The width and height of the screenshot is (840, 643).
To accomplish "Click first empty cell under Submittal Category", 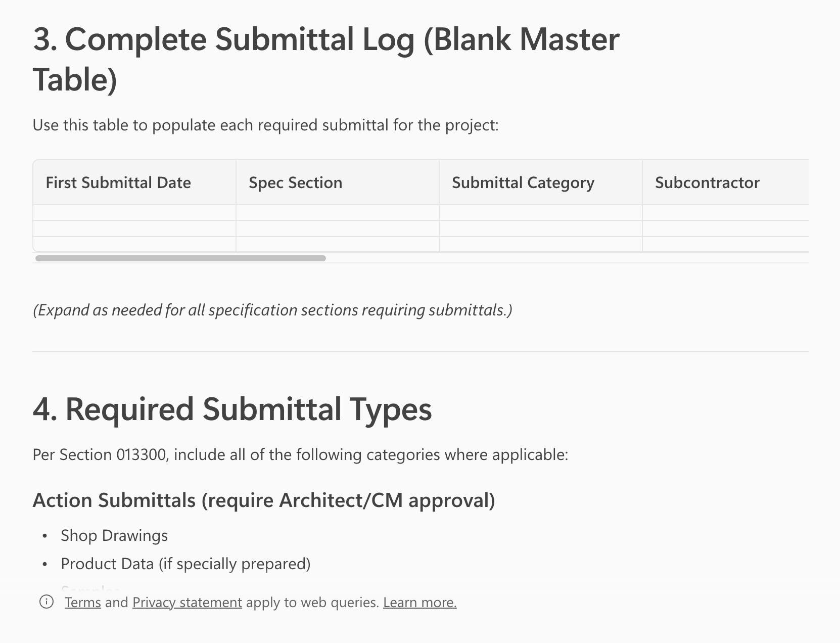I will (540, 212).
